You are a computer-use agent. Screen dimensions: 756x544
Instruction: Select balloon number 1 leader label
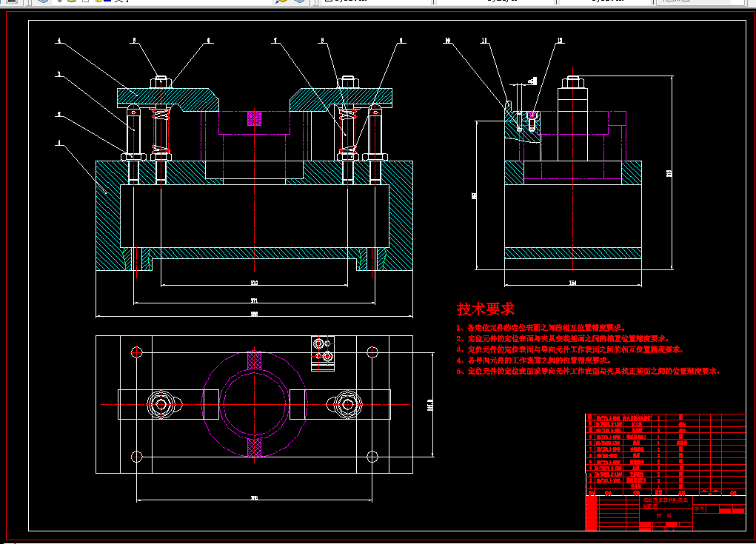pyautogui.click(x=58, y=143)
